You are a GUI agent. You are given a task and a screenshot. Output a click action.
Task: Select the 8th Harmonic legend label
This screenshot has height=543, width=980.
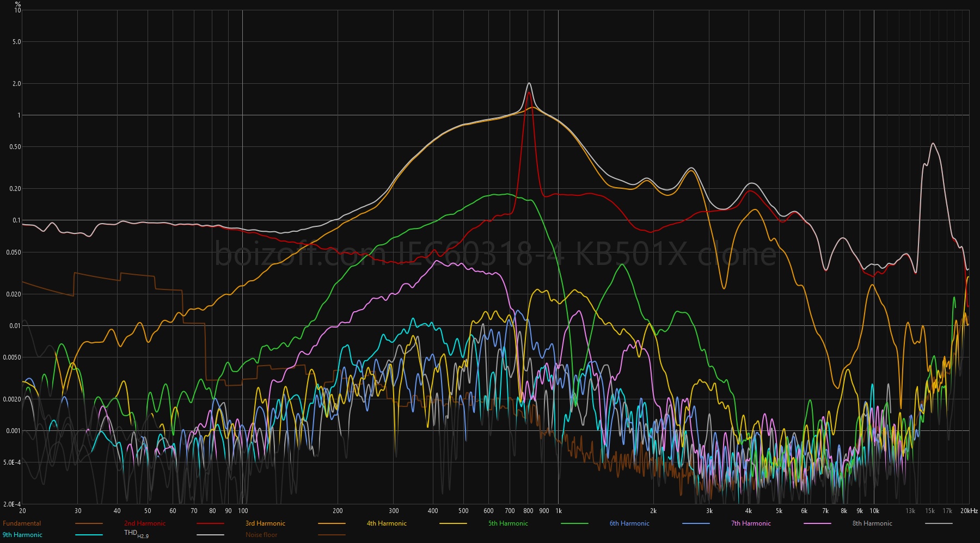click(x=872, y=523)
